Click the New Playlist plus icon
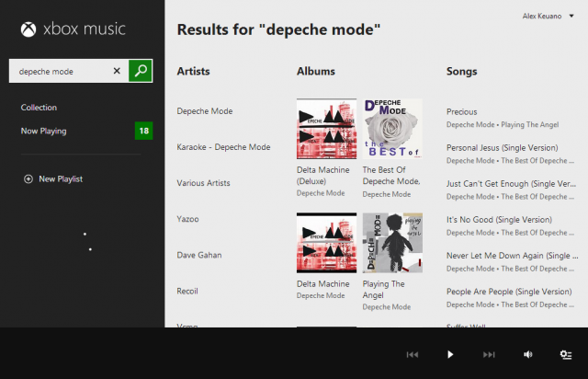The image size is (588, 379). [28, 179]
